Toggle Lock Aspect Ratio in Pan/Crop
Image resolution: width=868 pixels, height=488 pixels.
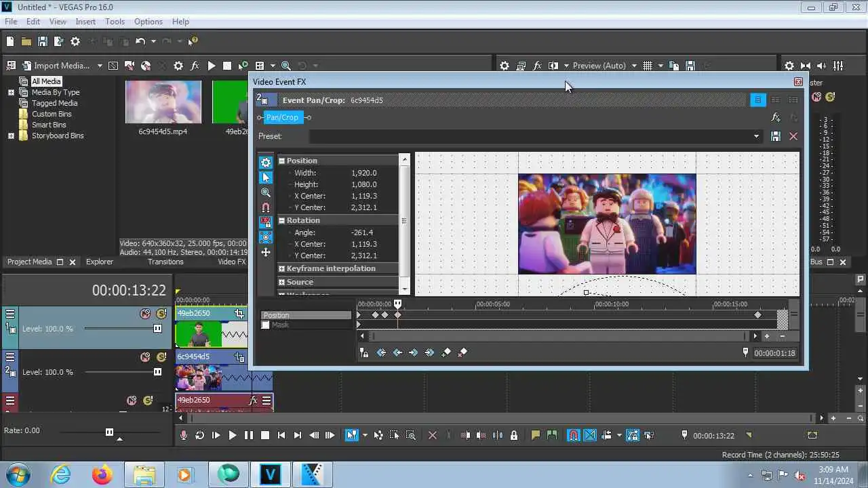coord(266,222)
